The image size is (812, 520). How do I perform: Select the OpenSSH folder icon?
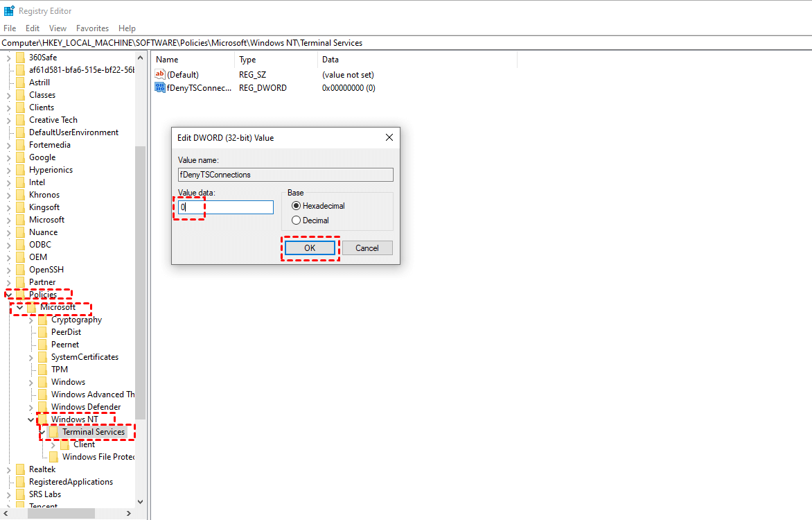pyautogui.click(x=20, y=269)
